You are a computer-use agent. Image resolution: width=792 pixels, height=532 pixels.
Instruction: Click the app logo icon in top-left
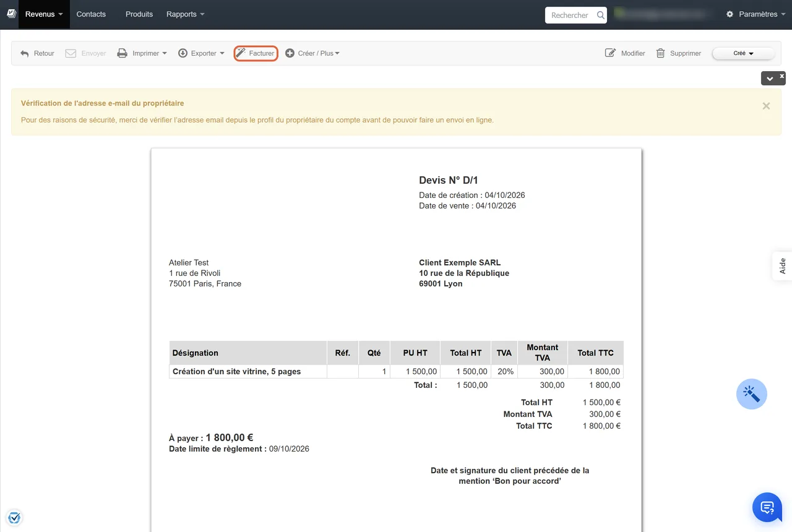[11, 14]
